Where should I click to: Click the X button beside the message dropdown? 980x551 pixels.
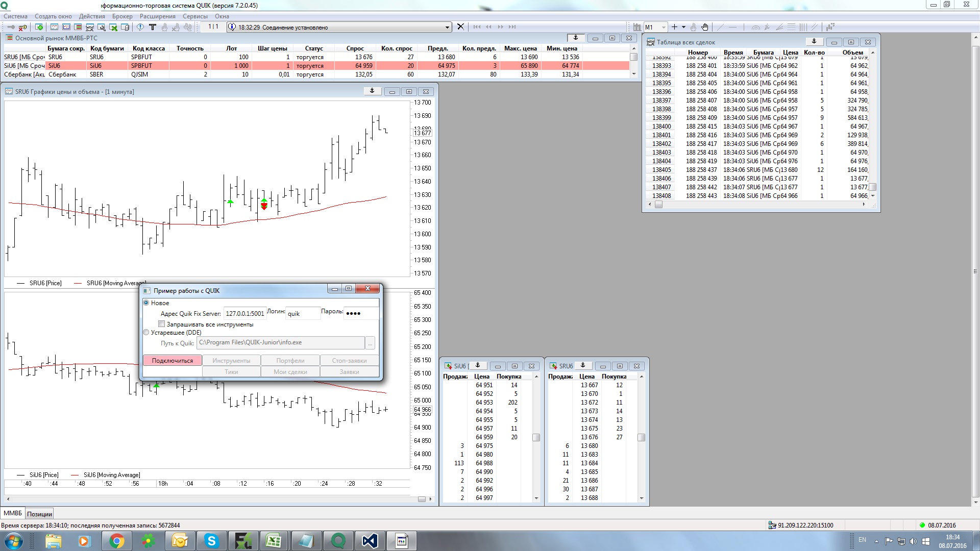click(460, 27)
